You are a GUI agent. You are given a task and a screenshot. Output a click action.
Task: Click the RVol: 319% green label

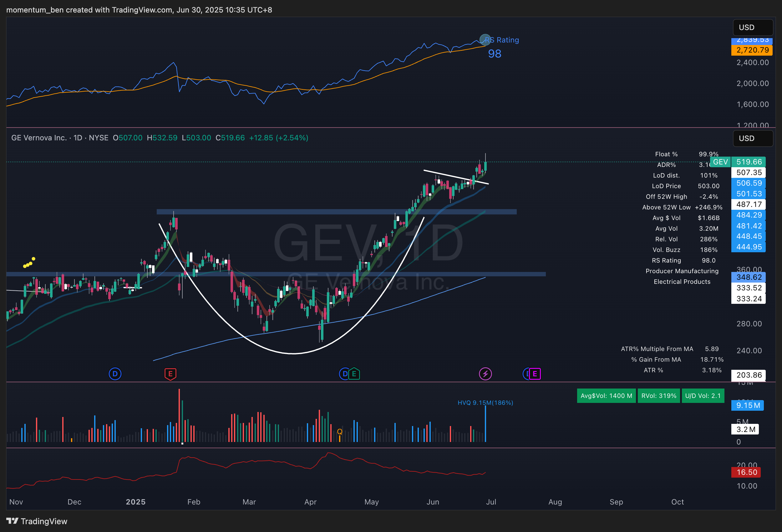pos(658,396)
